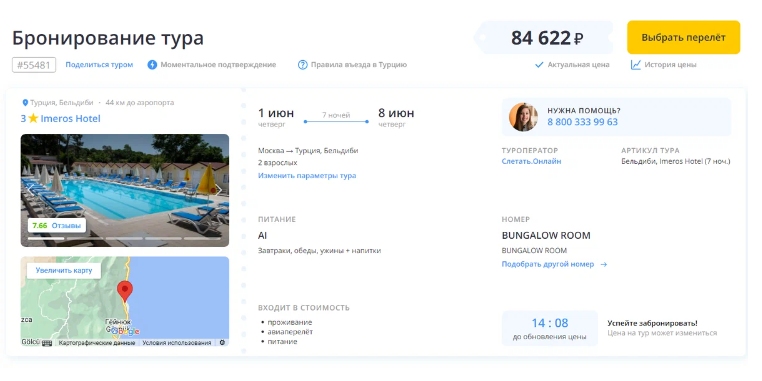Click the 14 : 08 price update timer
The width and height of the screenshot is (762, 381).
(x=550, y=323)
